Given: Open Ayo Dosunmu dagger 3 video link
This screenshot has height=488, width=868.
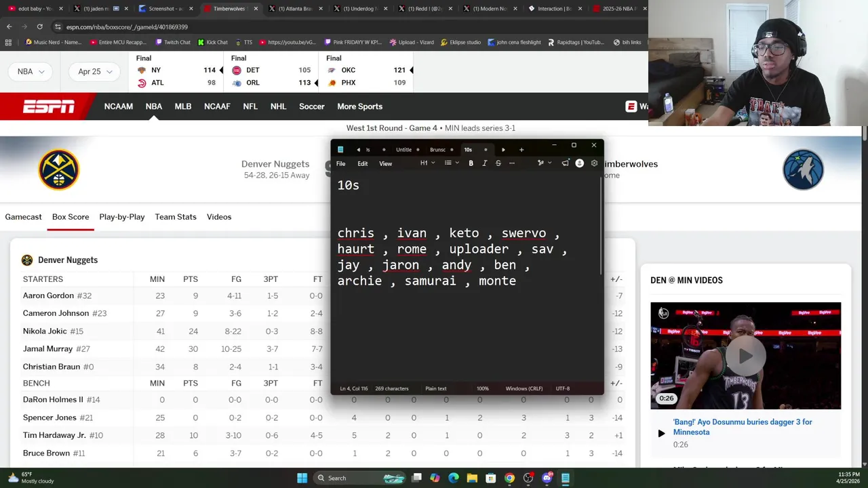Looking at the screenshot, I should 743,427.
